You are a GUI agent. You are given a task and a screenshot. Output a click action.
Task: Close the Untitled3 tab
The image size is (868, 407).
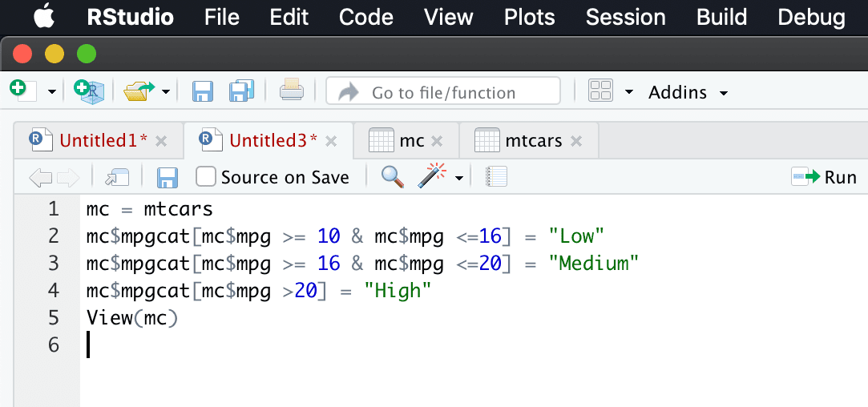coord(331,142)
